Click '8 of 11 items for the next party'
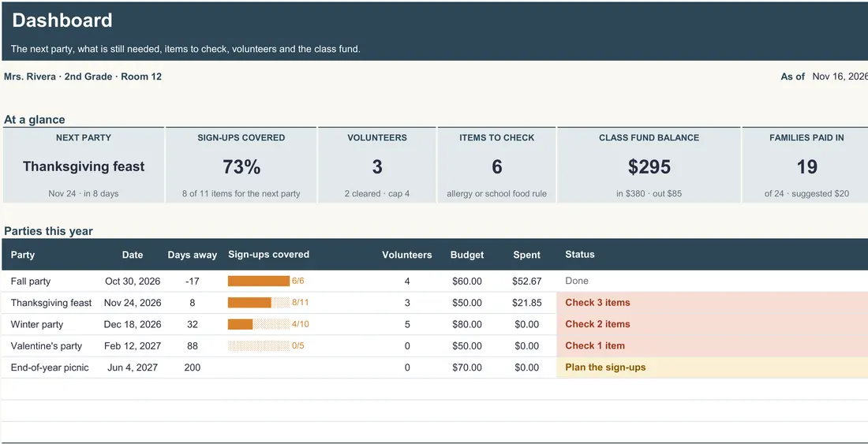 tap(241, 193)
